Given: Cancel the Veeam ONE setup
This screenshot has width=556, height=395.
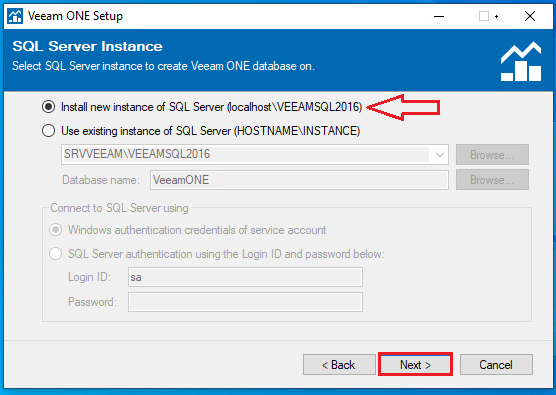Looking at the screenshot, I should [x=496, y=365].
